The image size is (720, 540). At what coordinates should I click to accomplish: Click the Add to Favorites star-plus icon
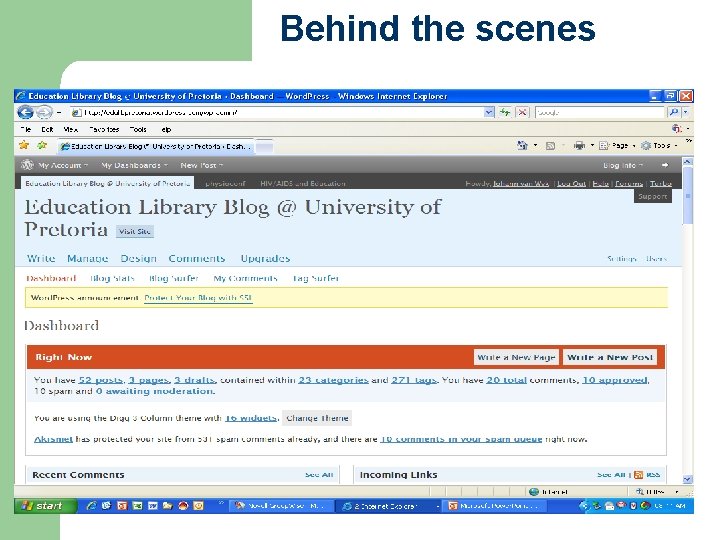pyautogui.click(x=42, y=146)
